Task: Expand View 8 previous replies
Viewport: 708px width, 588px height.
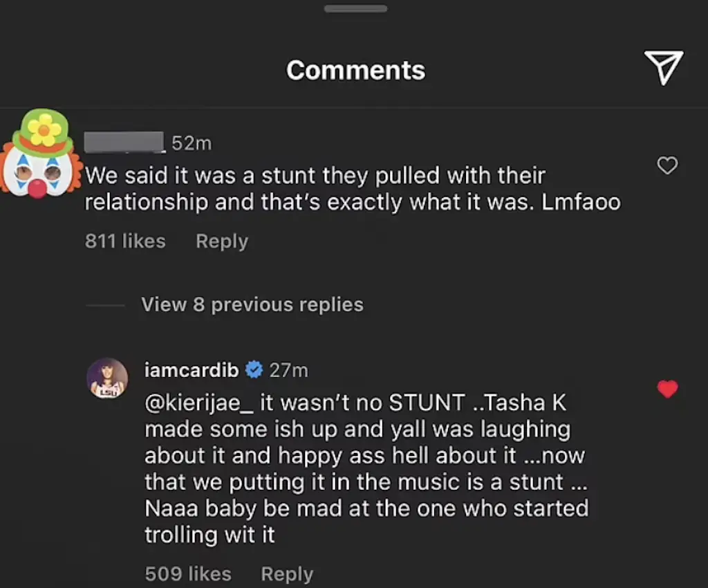Action: point(252,304)
